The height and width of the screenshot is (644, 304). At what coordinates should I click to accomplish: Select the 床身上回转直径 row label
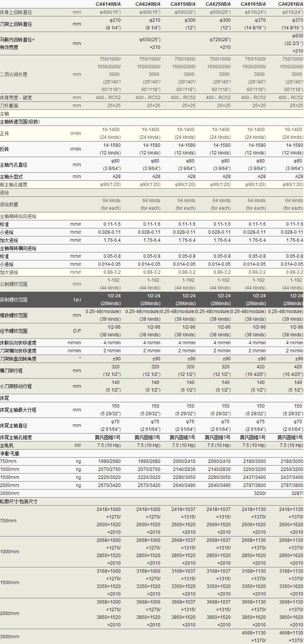pyautogui.click(x=16, y=12)
